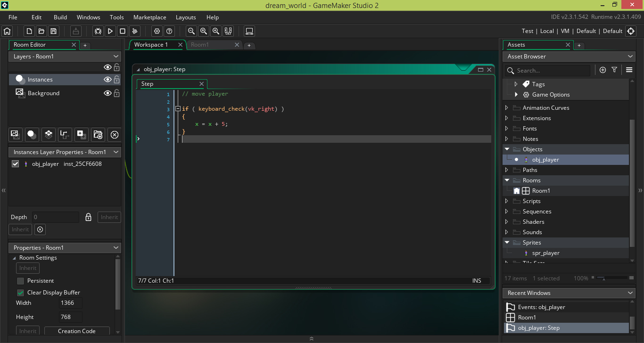This screenshot has width=644, height=343.
Task: Add new asset with plus circle icon
Action: (603, 70)
